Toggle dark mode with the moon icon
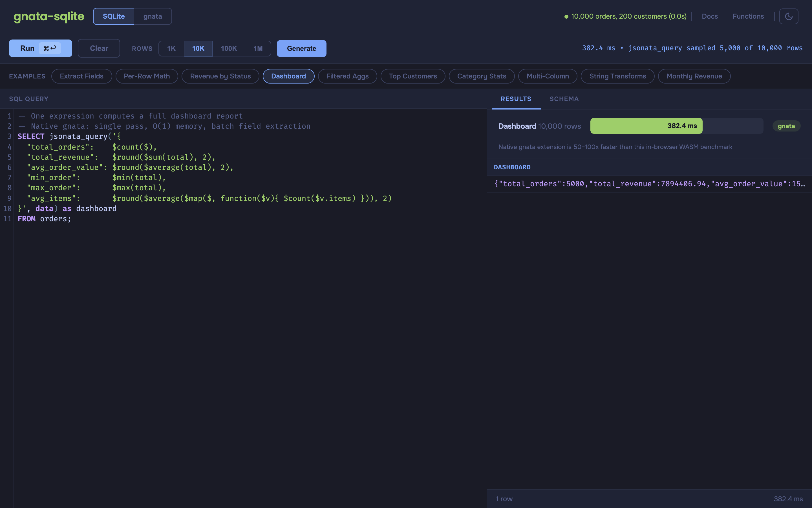This screenshot has height=508, width=812. point(789,16)
